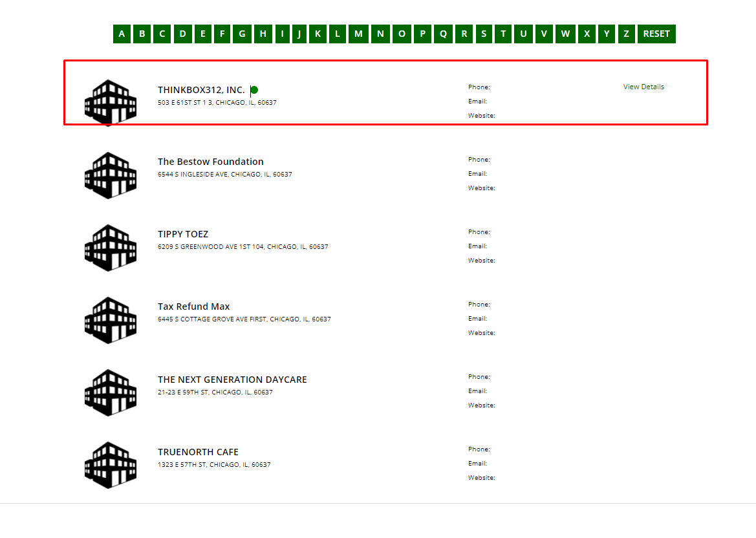Select letter Z in alphabet filter

point(625,34)
